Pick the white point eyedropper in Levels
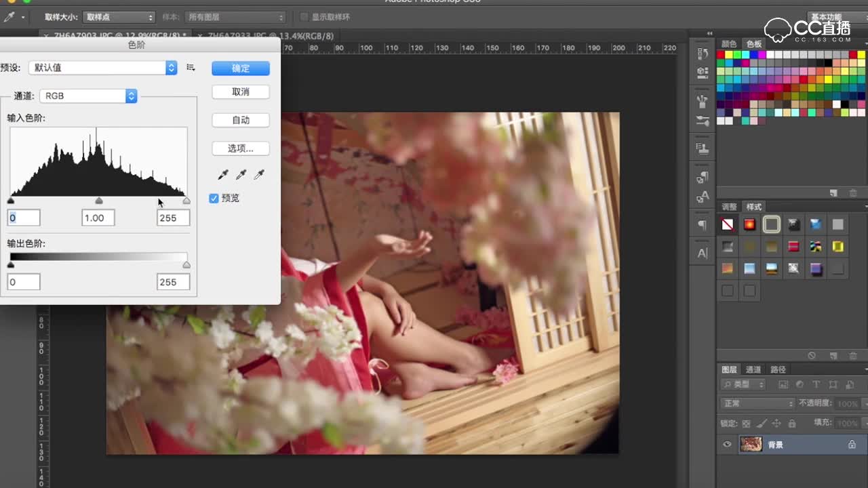This screenshot has width=868, height=488. pos(258,175)
